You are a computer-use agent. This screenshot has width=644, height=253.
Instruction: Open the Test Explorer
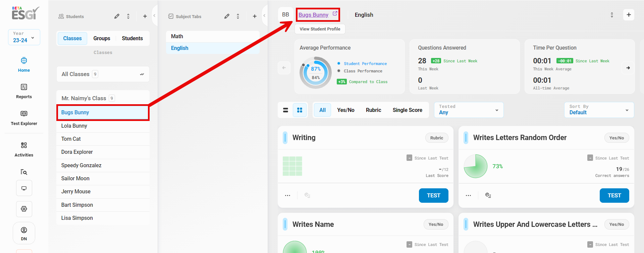24,118
